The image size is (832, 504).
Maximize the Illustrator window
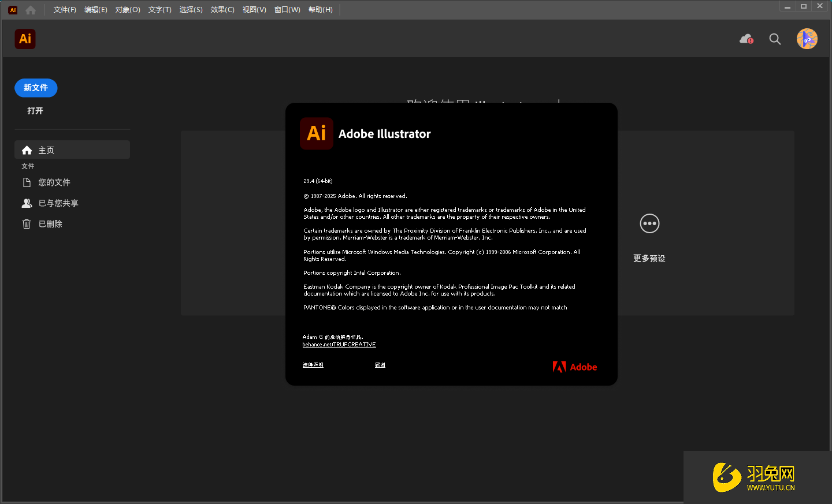(804, 6)
